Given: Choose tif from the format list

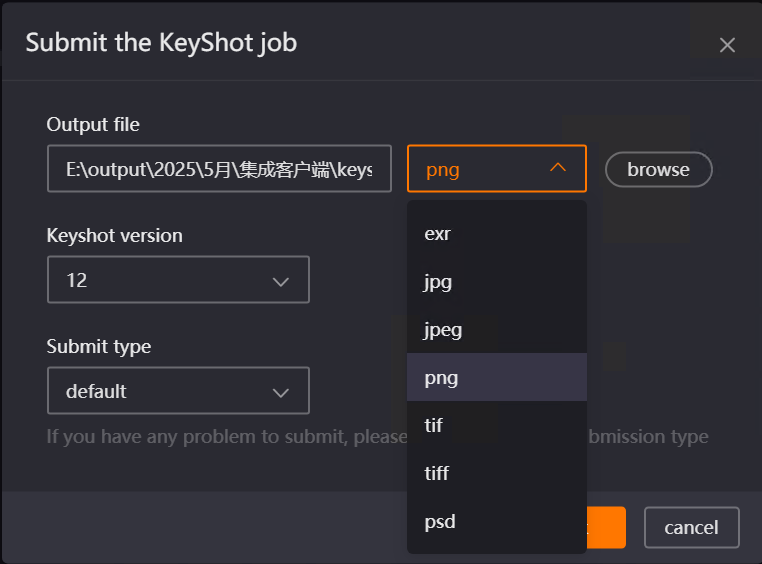Looking at the screenshot, I should tap(497, 425).
